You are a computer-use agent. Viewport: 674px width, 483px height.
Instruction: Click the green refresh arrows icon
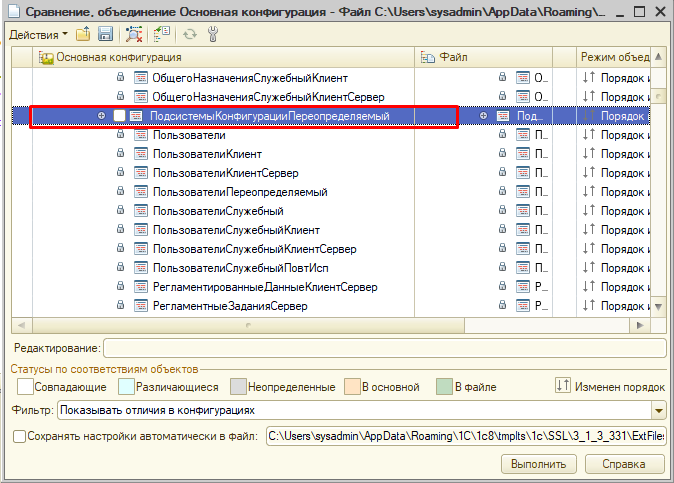tap(190, 34)
